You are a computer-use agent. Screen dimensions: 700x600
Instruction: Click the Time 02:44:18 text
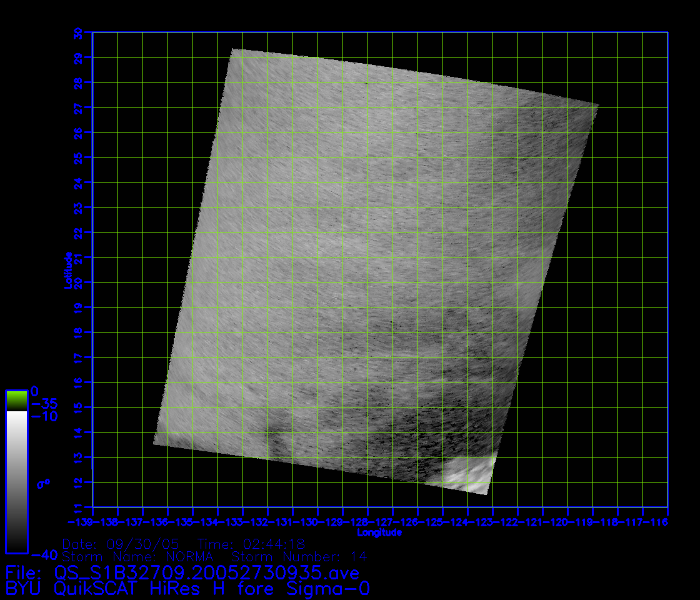[x=251, y=544]
